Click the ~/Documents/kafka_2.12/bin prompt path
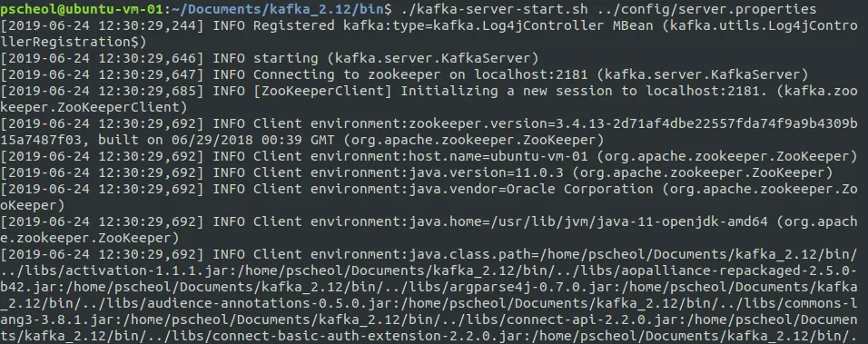The height and width of the screenshot is (344, 868). pyautogui.click(x=278, y=9)
